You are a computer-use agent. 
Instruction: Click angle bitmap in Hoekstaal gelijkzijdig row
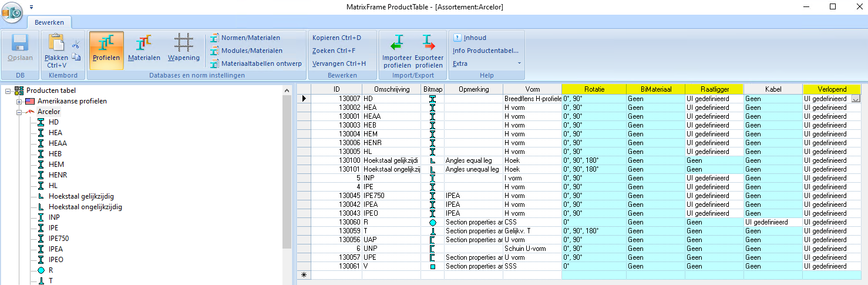pyautogui.click(x=433, y=160)
